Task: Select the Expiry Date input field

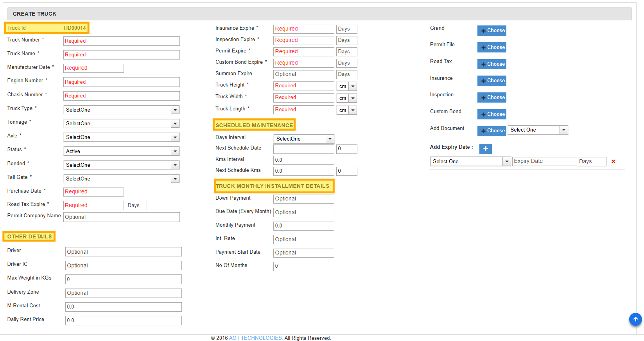Action: 545,161
